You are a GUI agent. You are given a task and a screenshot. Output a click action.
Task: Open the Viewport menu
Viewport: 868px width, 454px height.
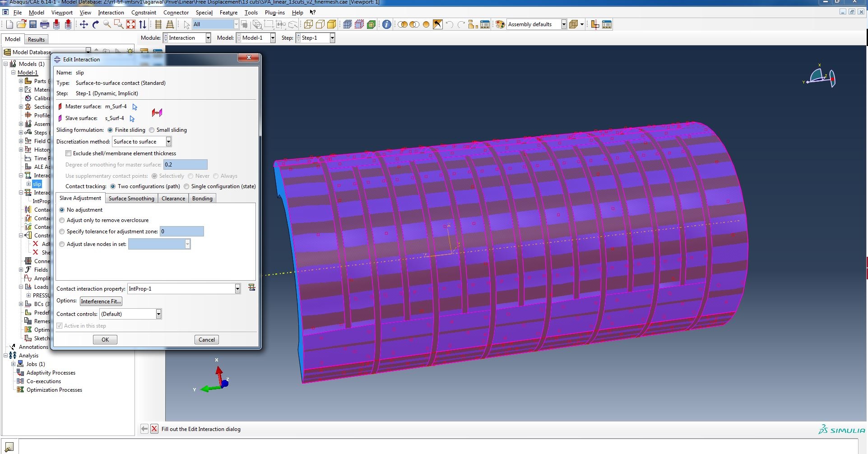pos(62,13)
